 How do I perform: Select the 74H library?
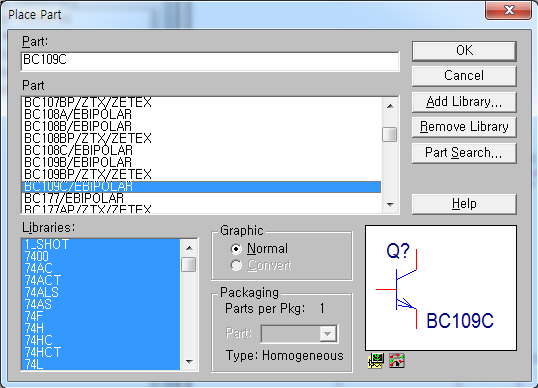point(101,328)
